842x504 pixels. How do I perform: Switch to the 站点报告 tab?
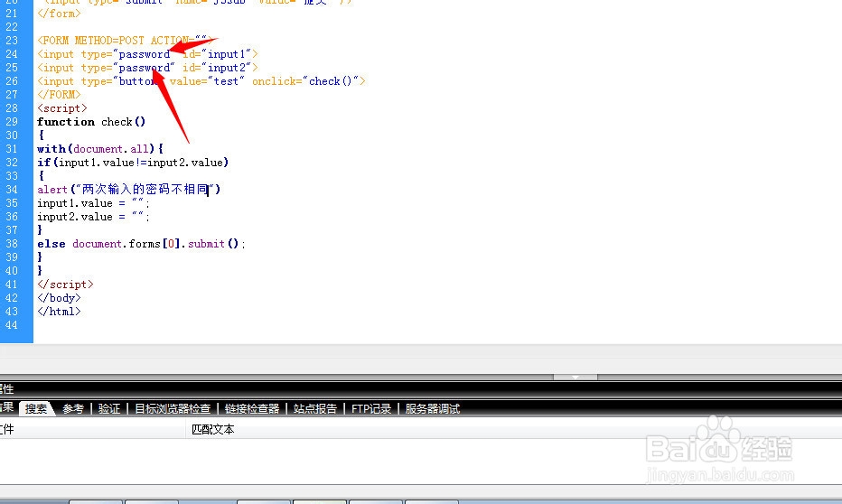click(x=315, y=409)
